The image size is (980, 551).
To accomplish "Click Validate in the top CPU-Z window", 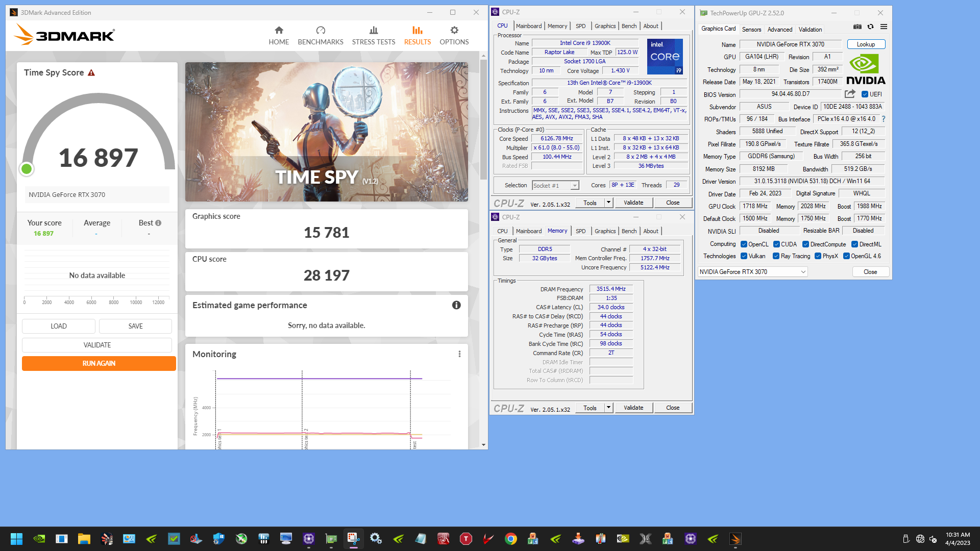I will tap(633, 203).
